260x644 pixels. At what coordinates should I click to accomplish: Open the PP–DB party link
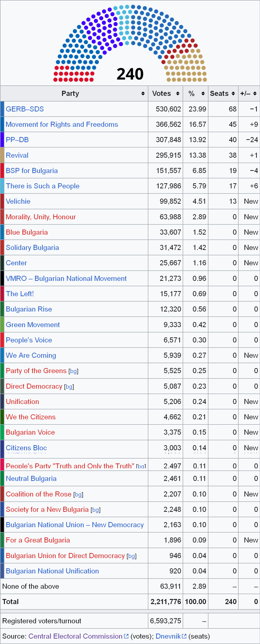(17, 139)
